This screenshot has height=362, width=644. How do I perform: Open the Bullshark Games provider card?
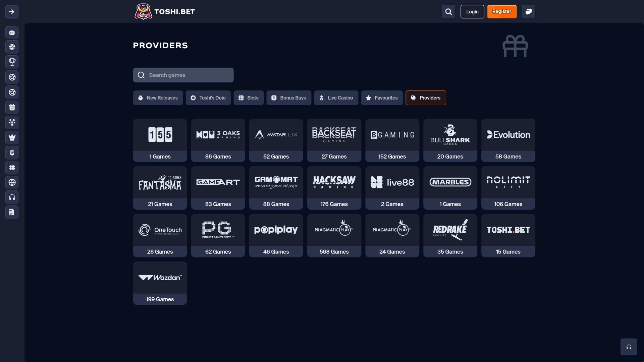click(450, 140)
